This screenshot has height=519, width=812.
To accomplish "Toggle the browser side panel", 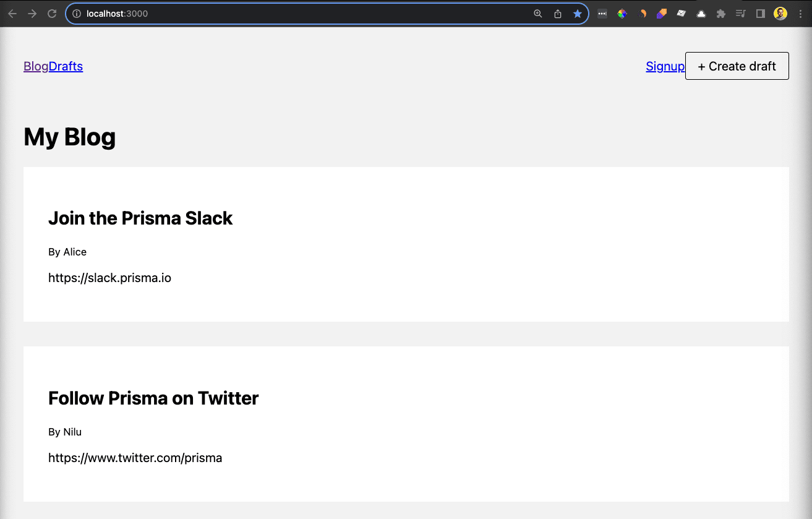I will coord(761,14).
